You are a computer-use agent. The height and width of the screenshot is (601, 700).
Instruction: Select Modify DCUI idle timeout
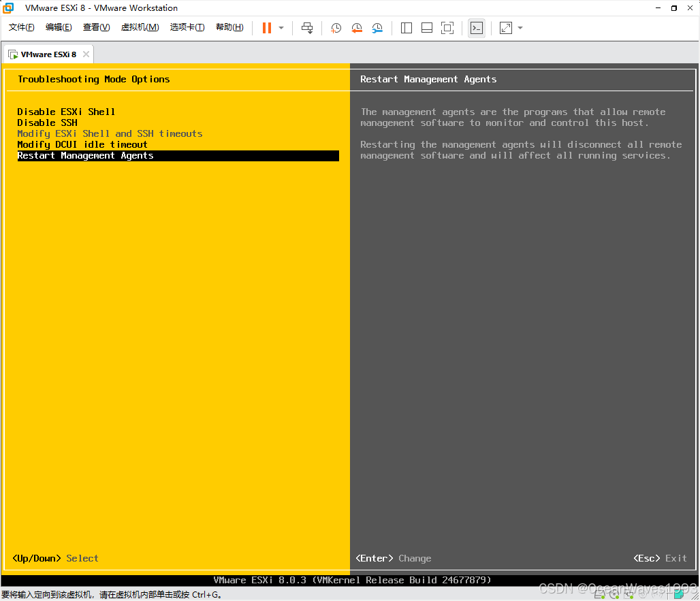82,144
